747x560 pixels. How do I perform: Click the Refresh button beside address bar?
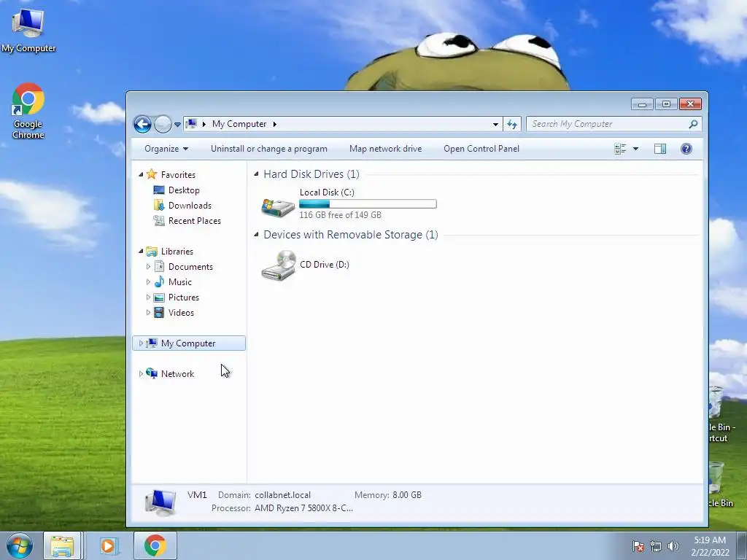[512, 124]
